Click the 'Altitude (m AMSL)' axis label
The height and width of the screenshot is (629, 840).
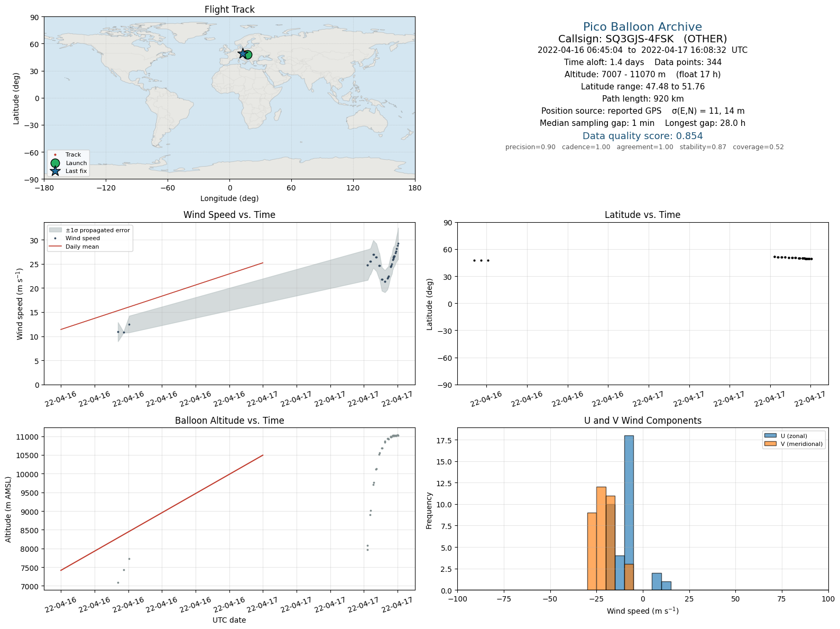coord(8,509)
